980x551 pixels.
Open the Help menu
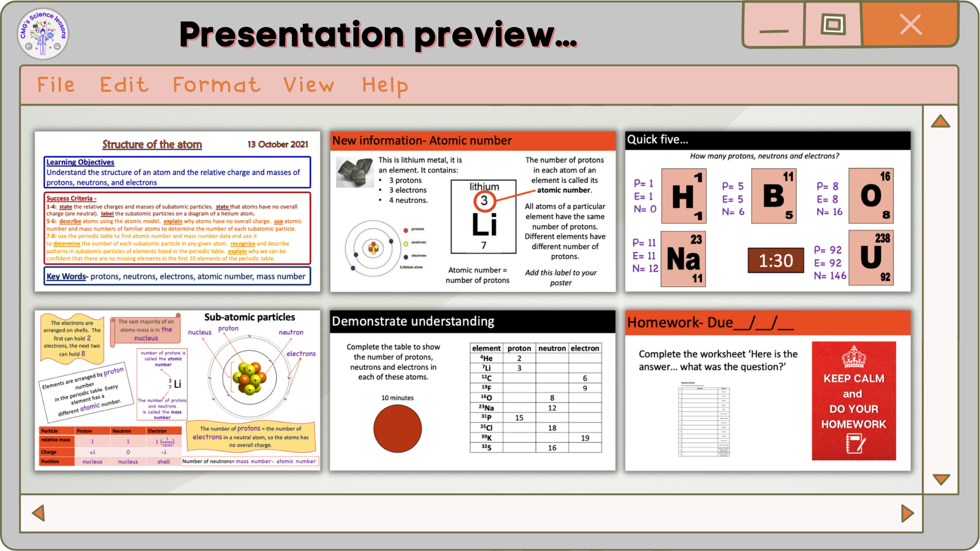click(385, 85)
